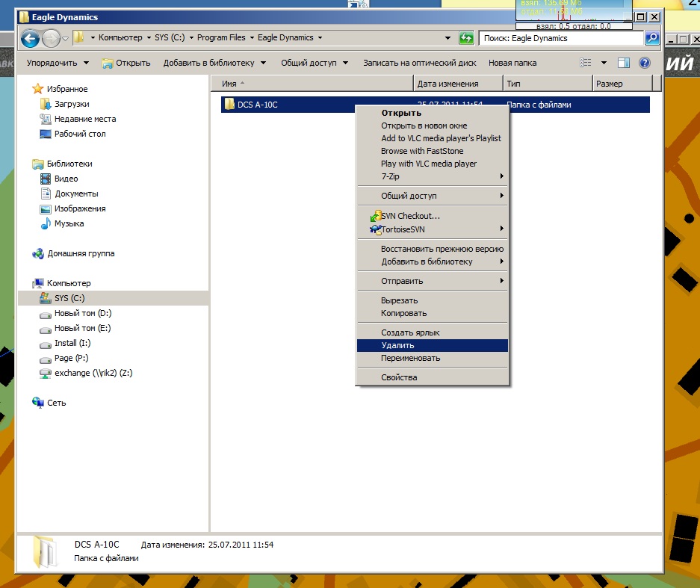Choose Add to VLC media player's Playlist

point(433,138)
